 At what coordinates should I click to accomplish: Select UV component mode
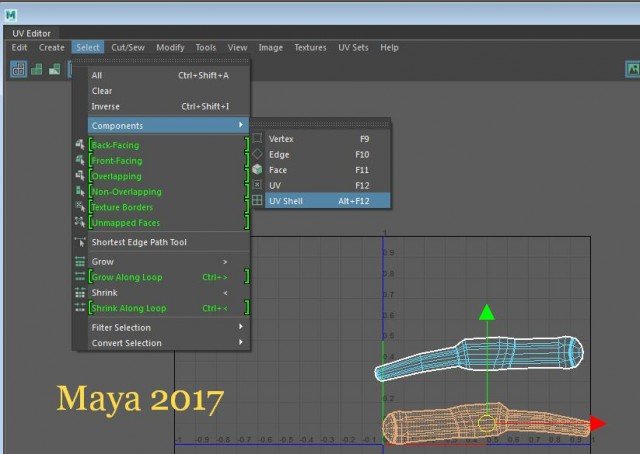pos(328,185)
